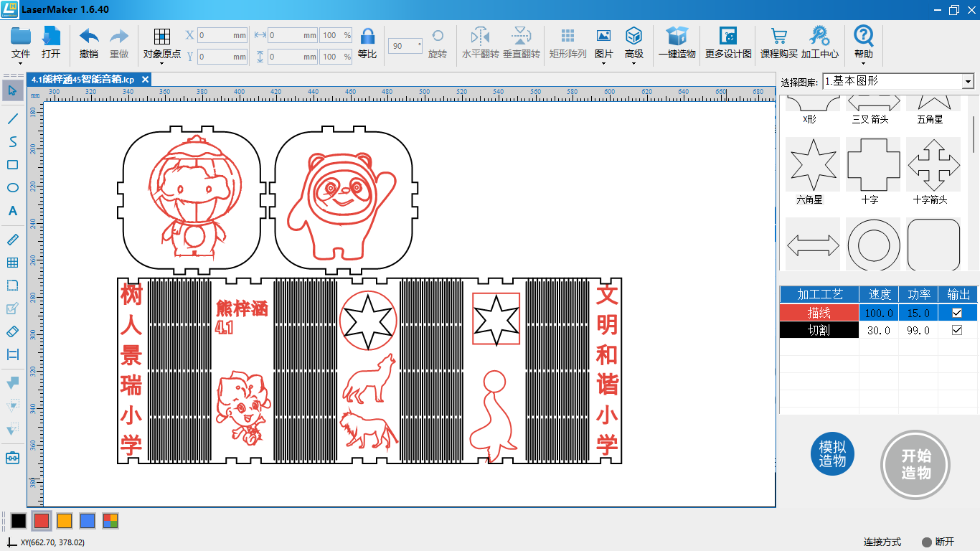Image resolution: width=980 pixels, height=551 pixels.
Task: Open the 高级 (Advanced) cube tool
Action: [x=633, y=36]
